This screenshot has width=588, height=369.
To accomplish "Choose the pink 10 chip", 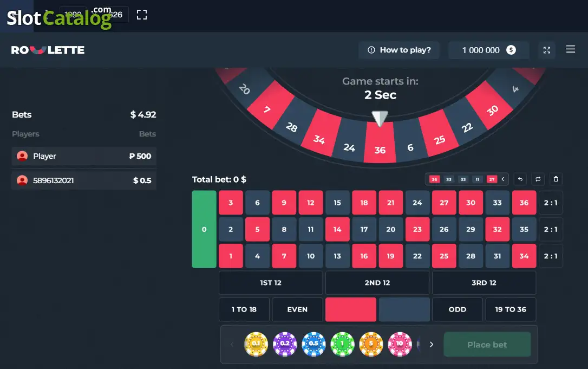I will (x=400, y=344).
